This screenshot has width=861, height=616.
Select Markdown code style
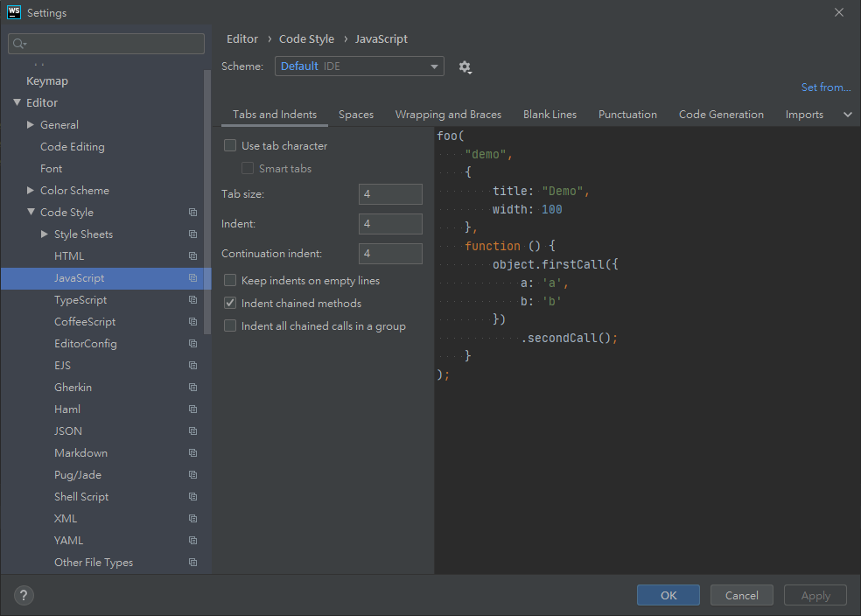coord(80,453)
